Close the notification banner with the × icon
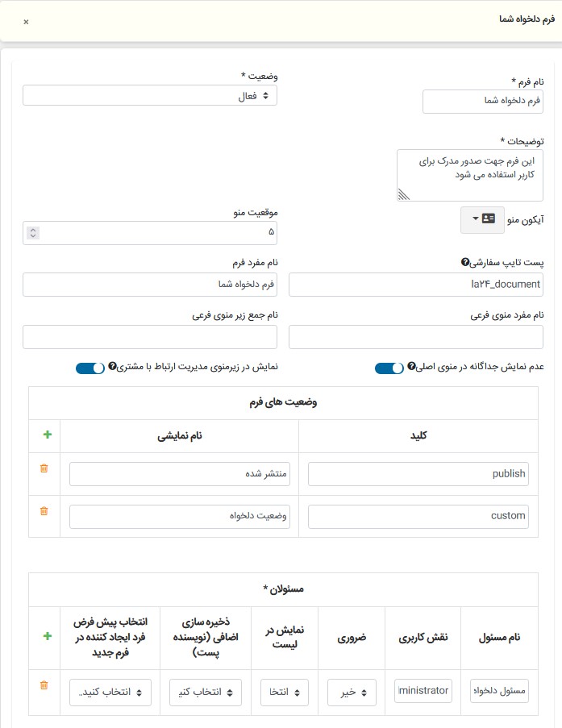The height and width of the screenshot is (728, 562). (x=26, y=22)
